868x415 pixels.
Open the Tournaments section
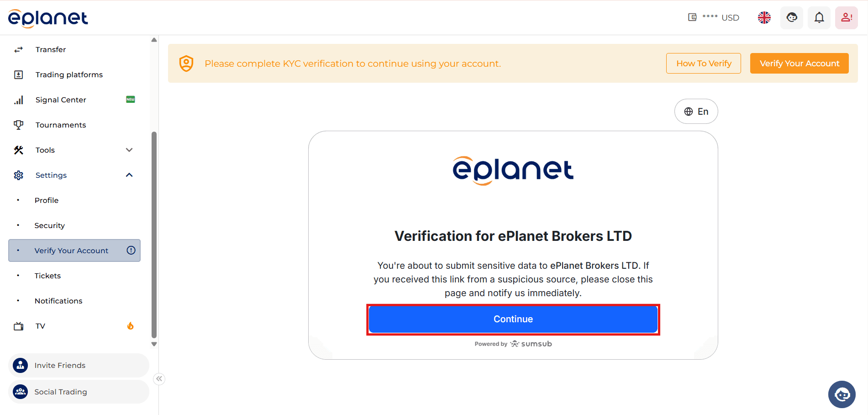click(60, 125)
